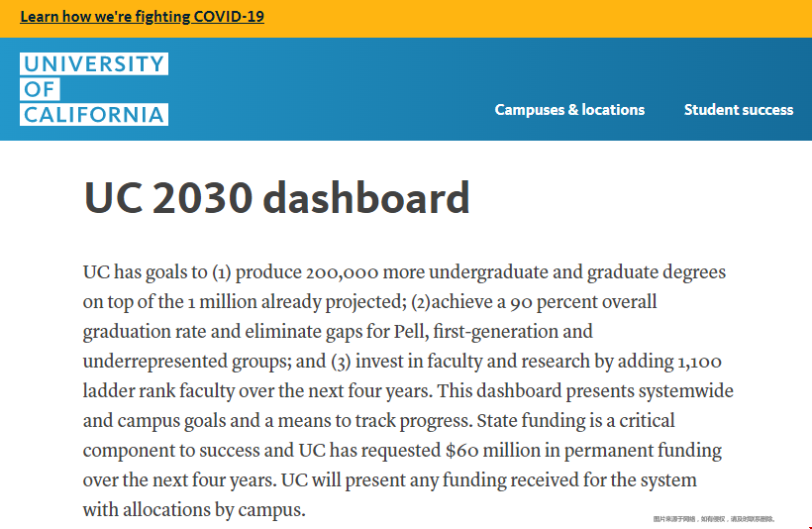Image resolution: width=812 pixels, height=529 pixels.
Task: Click the 'UC 2030 dashboard' page heading
Action: point(276,198)
